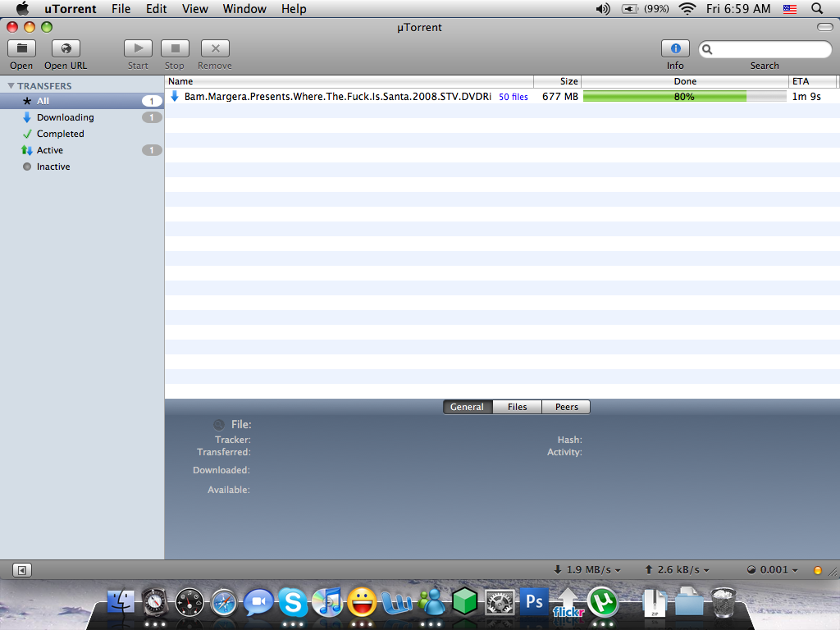Select the Completed category in sidebar

pyautogui.click(x=82, y=134)
